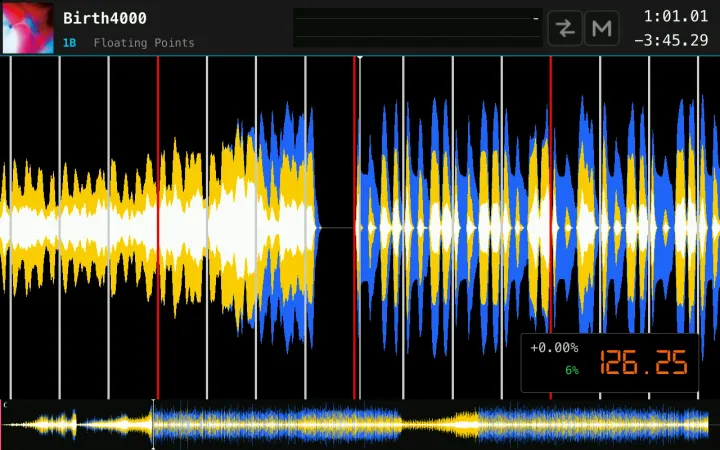Seek within the track overview waveform strip
720x450 pixels.
tap(360, 424)
